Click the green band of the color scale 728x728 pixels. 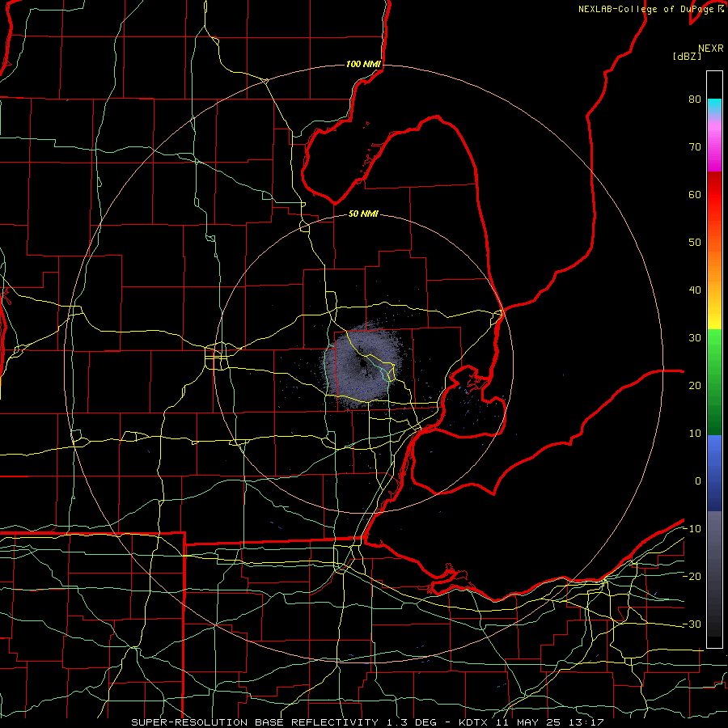tap(714, 382)
